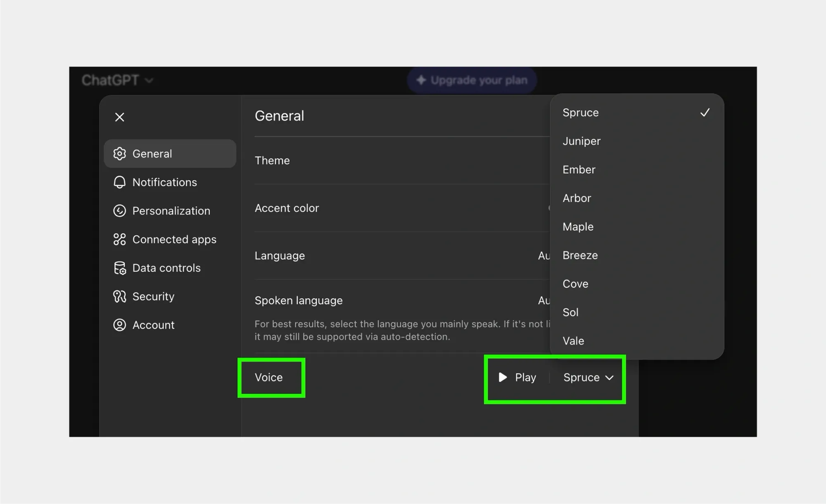Image resolution: width=826 pixels, height=504 pixels.
Task: Select the Juniper voice option
Action: 582,141
